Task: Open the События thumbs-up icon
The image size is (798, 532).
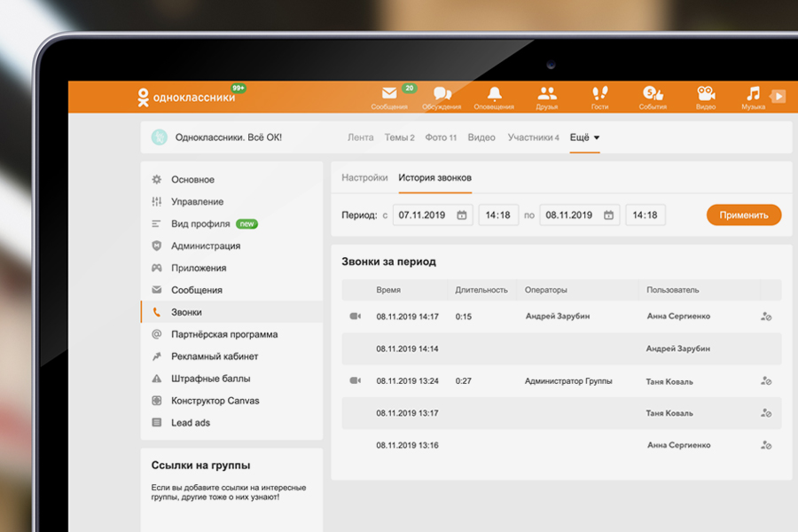Action: pos(653,94)
